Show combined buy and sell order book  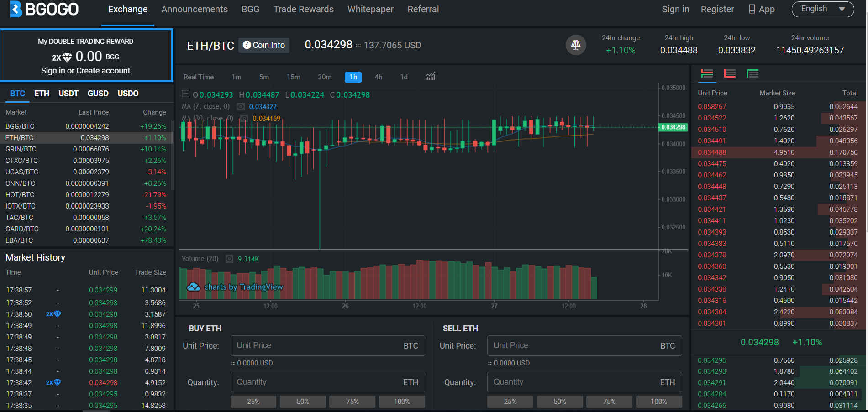[x=707, y=73]
